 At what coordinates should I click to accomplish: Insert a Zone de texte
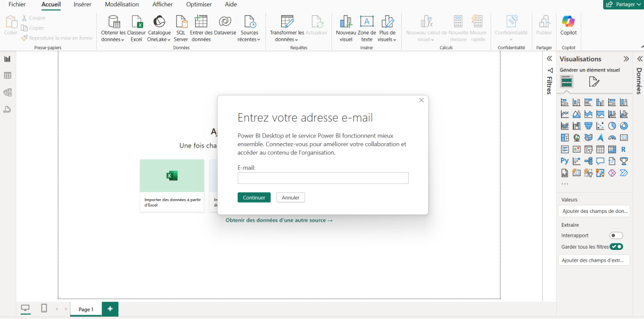coord(367,29)
